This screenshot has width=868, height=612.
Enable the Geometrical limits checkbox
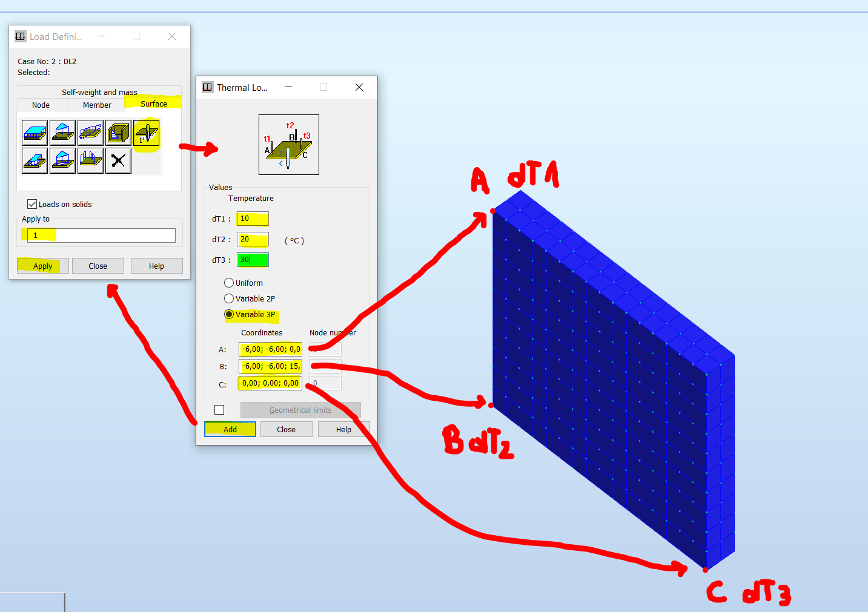pos(219,410)
